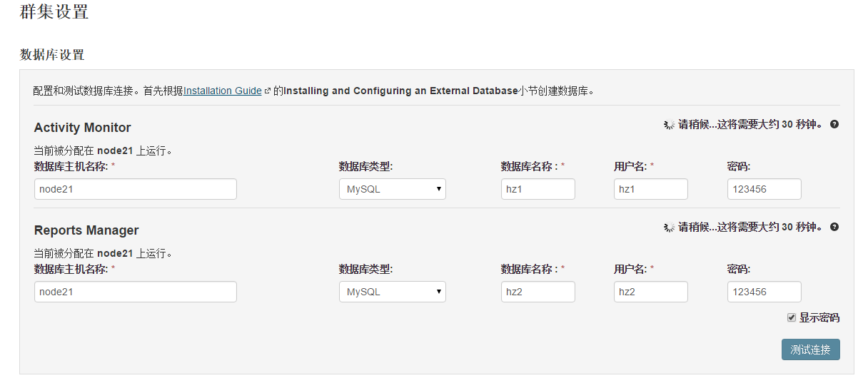Open the Installation Guide link
This screenshot has height=383, width=868.
point(223,91)
